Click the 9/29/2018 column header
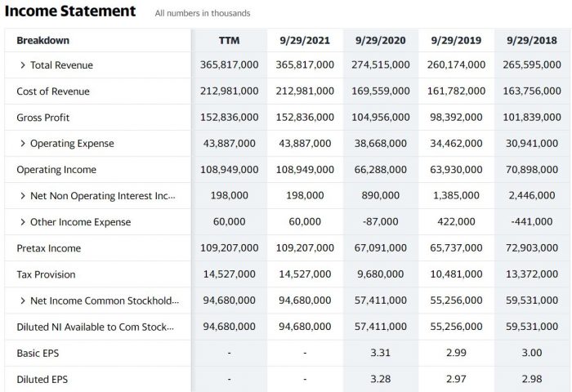572x392 pixels. pyautogui.click(x=531, y=40)
